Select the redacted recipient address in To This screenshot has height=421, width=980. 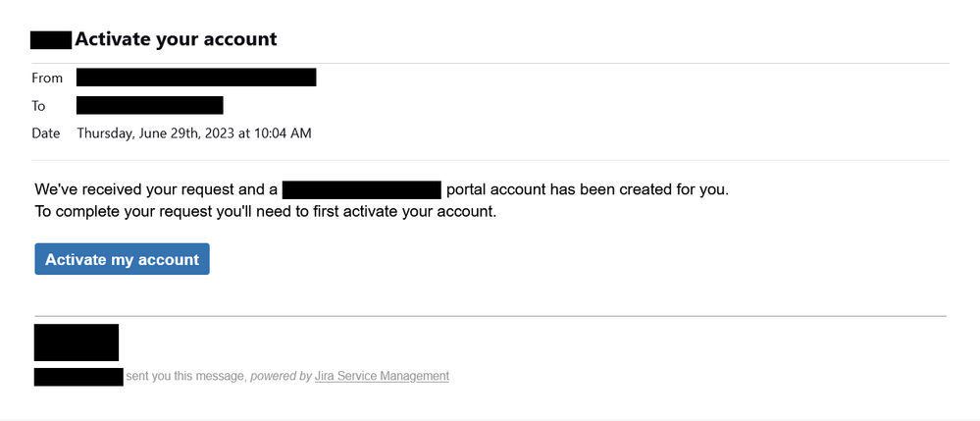pyautogui.click(x=150, y=105)
